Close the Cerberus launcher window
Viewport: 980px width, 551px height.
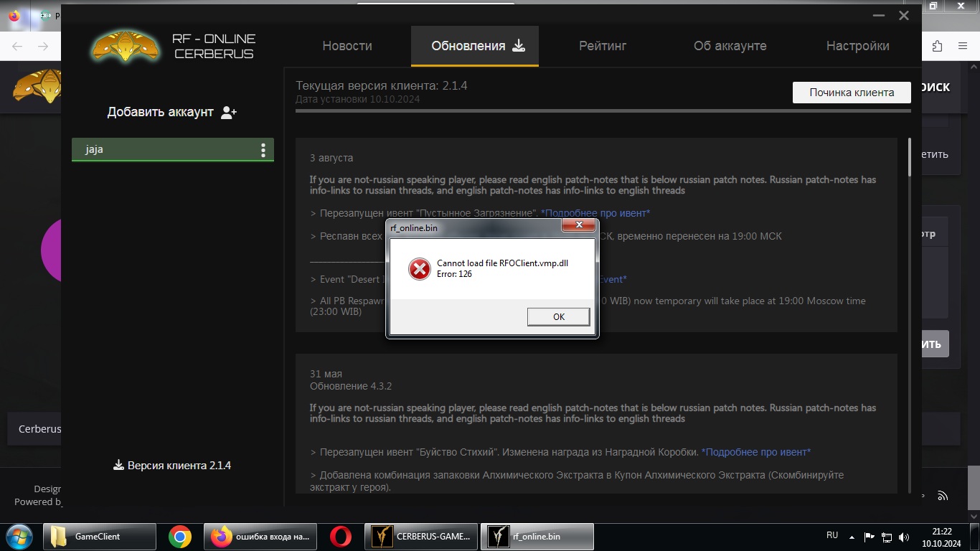coord(904,15)
